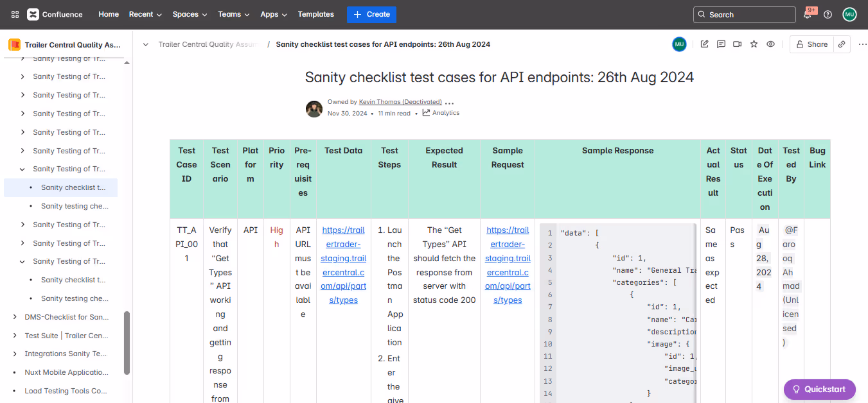
Task: Open the Spaces dropdown menu
Action: (x=190, y=14)
